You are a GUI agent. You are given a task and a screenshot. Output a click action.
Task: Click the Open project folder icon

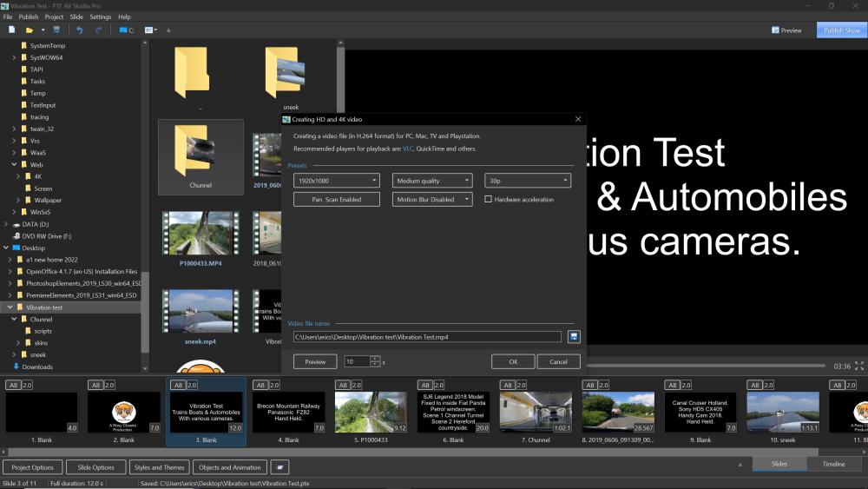[x=30, y=30]
